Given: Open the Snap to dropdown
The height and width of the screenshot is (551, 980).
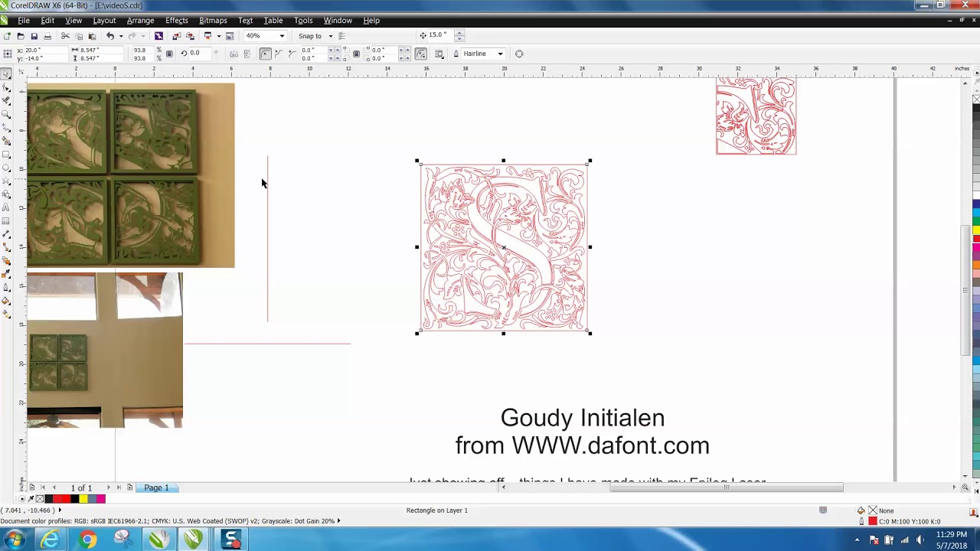Looking at the screenshot, I should [331, 36].
